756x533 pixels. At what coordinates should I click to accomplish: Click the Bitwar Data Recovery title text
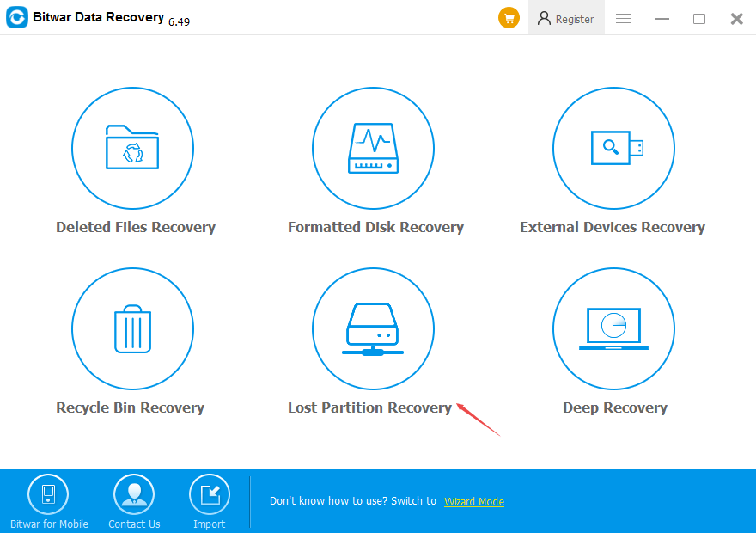pyautogui.click(x=98, y=17)
